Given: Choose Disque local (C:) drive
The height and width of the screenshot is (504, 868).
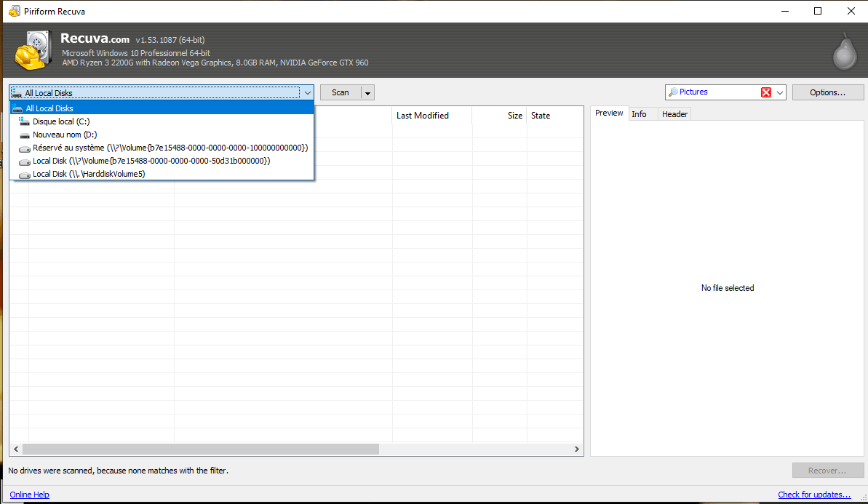Looking at the screenshot, I should 162,121.
